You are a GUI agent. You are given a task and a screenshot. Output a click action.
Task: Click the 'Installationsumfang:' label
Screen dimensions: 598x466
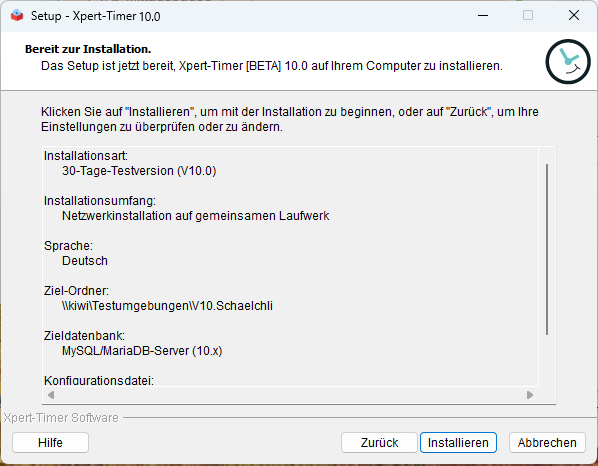[x=100, y=201]
